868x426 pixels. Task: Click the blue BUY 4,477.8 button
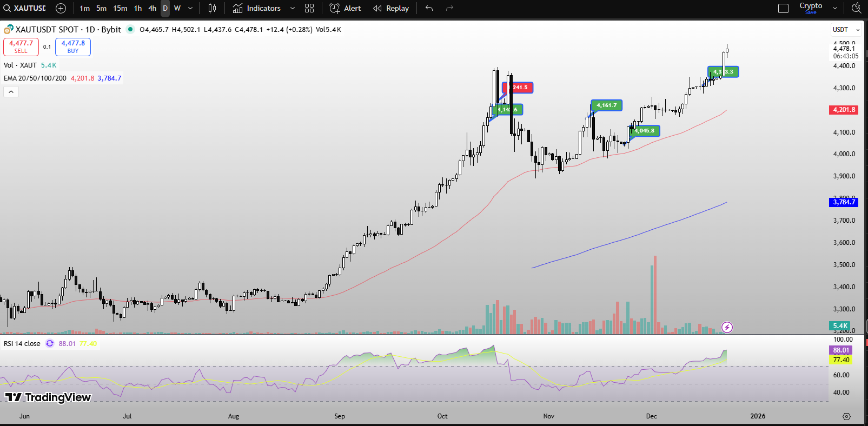click(x=73, y=47)
